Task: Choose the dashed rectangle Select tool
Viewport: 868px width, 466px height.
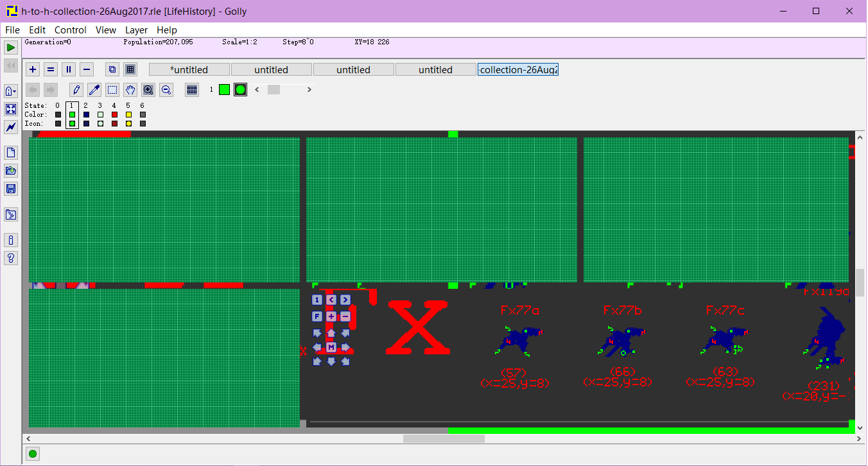Action: click(112, 90)
